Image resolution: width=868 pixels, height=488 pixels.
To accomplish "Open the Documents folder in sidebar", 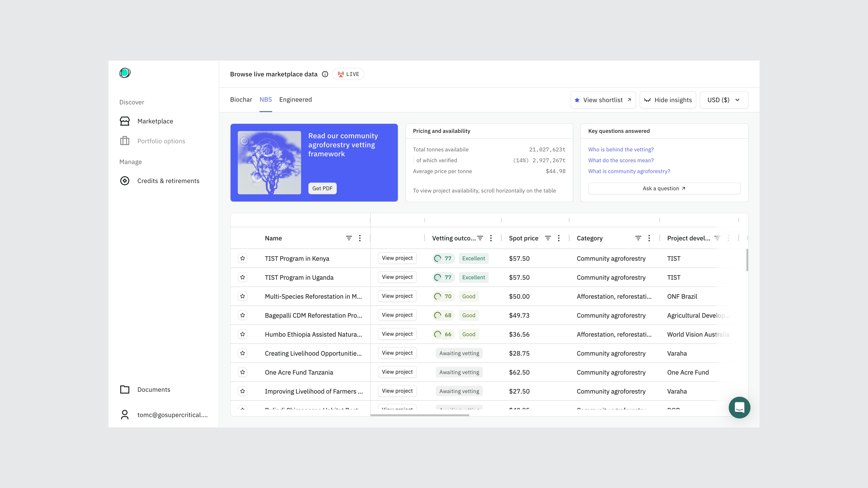I will pos(154,389).
